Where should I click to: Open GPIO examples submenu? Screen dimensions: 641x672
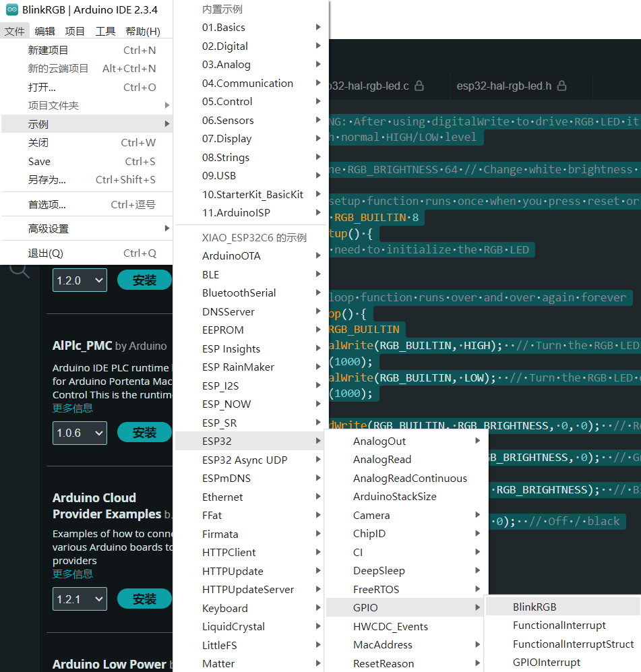405,607
